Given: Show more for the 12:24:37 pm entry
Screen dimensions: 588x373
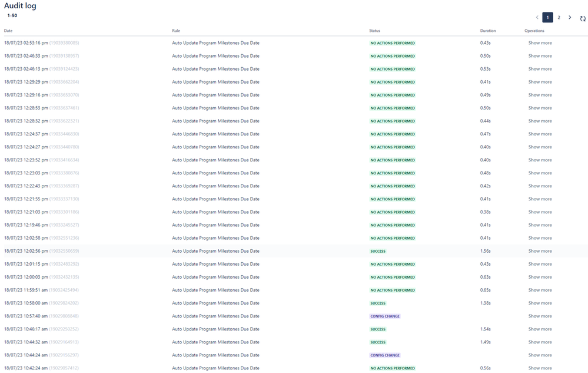Looking at the screenshot, I should 540,134.
